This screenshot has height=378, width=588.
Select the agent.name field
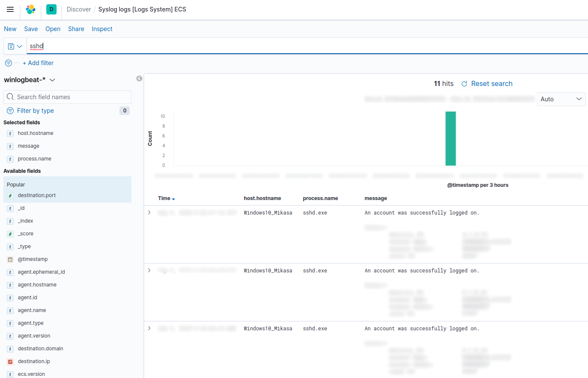[x=32, y=310]
